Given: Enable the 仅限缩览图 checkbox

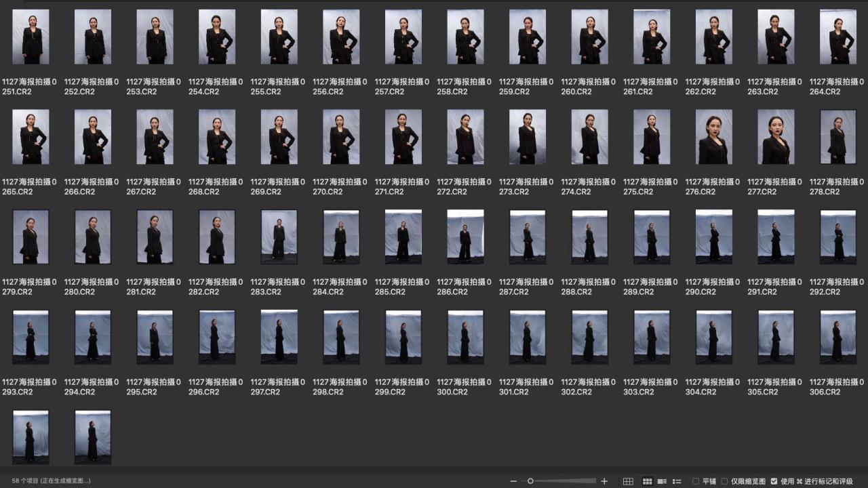Looking at the screenshot, I should point(724,481).
